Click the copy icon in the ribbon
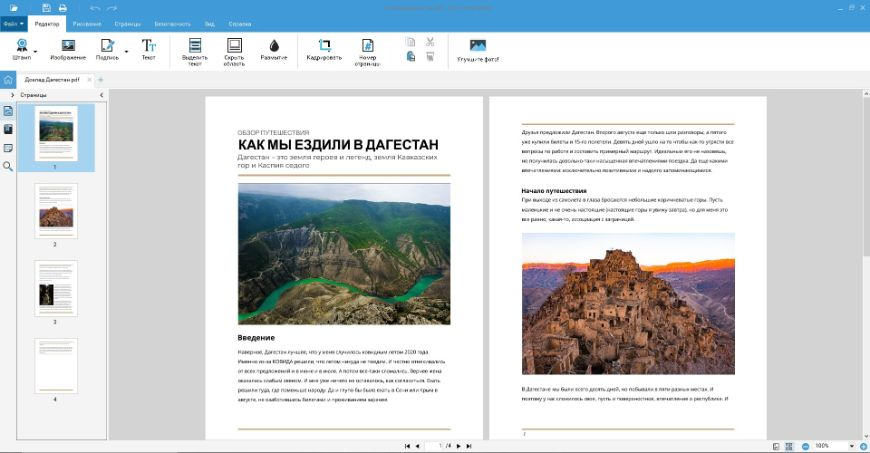 tap(410, 42)
